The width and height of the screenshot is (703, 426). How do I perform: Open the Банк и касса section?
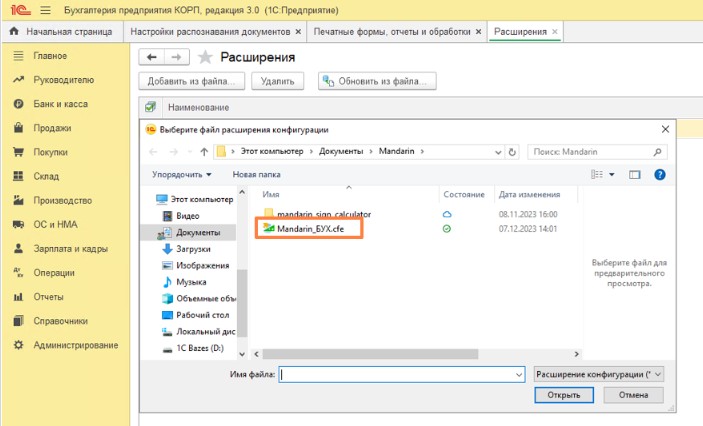(x=61, y=104)
